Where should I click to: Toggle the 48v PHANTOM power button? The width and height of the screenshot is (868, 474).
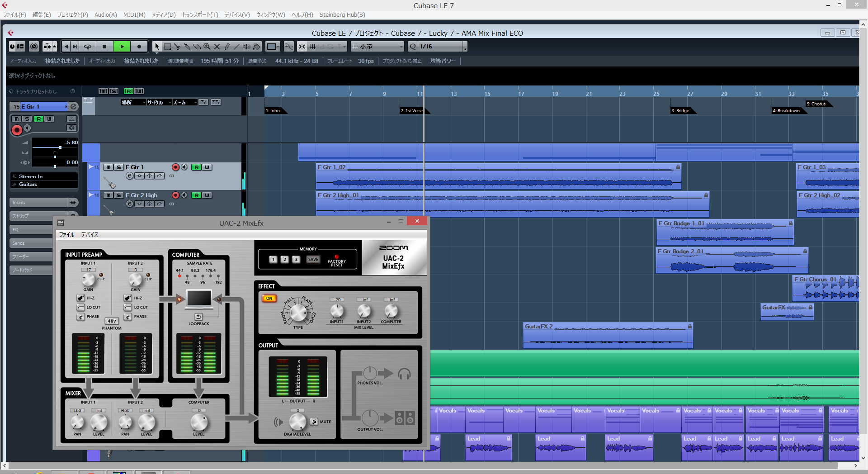click(x=112, y=321)
